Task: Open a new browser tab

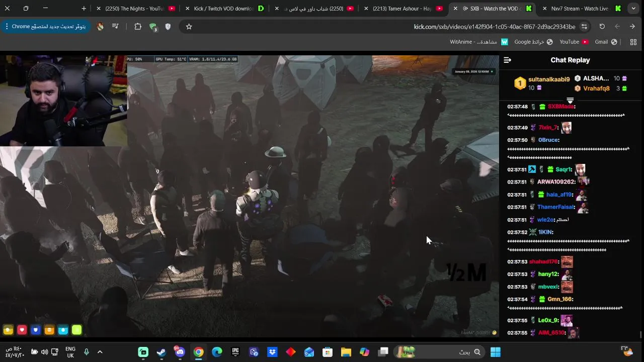Action: tap(84, 9)
